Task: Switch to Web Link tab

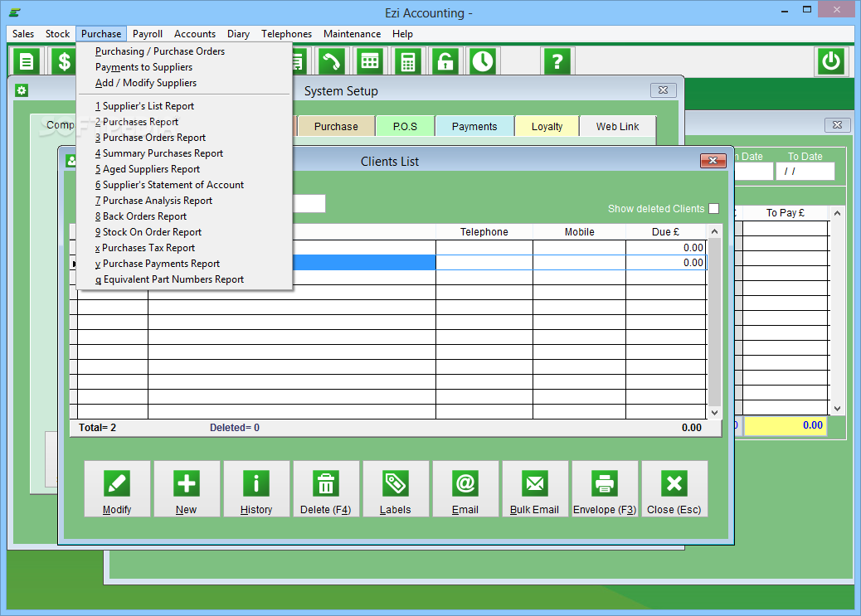Action: [x=618, y=126]
